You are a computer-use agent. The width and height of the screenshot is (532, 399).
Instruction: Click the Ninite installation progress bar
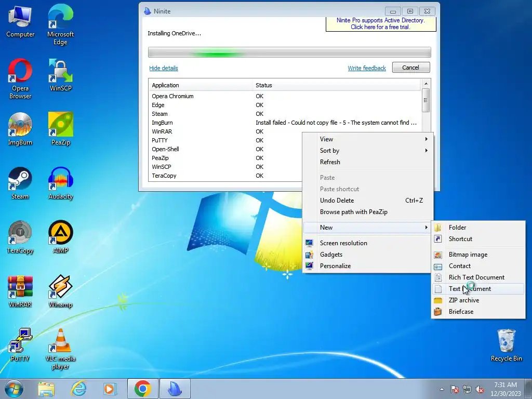289,52
